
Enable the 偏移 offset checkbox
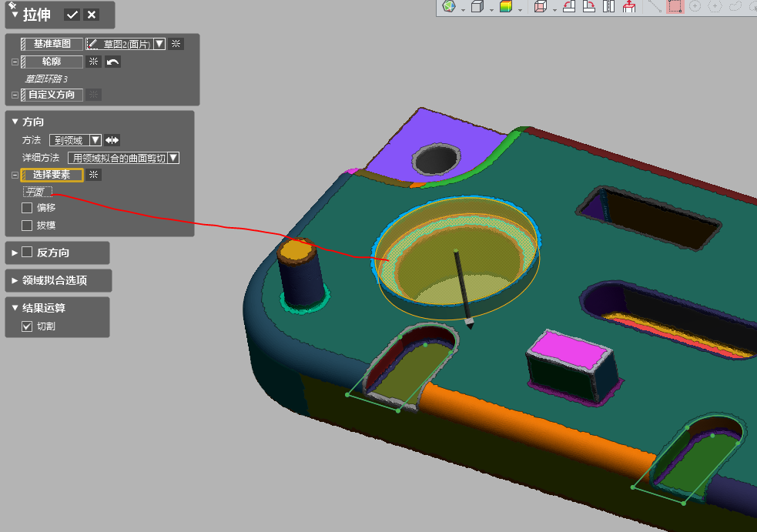pyautogui.click(x=27, y=208)
